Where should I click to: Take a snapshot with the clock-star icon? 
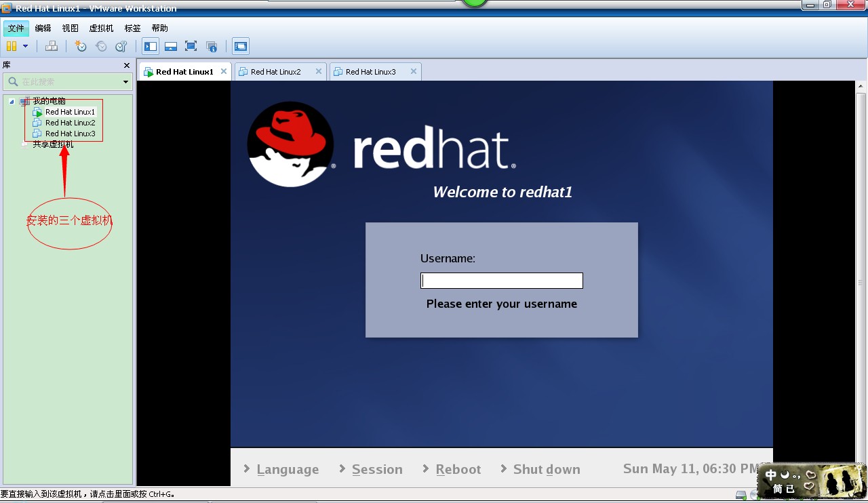(x=81, y=46)
